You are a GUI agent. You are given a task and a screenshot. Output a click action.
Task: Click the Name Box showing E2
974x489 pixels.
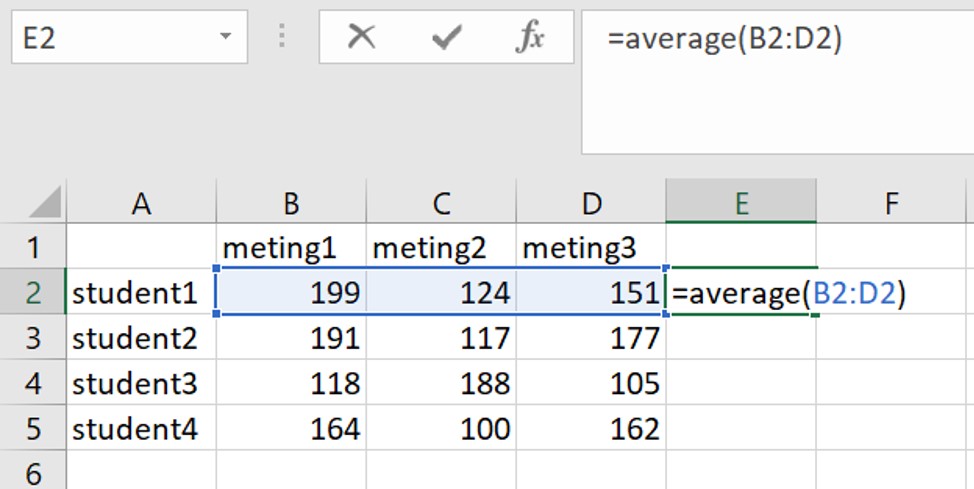tap(110, 38)
